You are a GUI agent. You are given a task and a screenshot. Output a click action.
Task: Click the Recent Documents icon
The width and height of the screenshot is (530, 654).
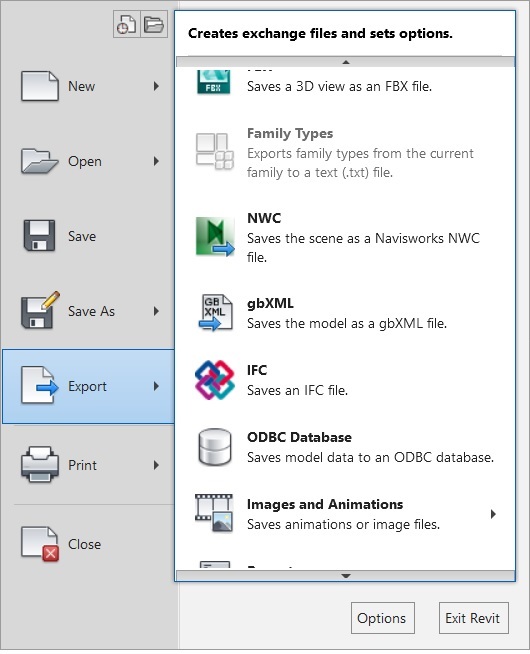click(x=126, y=24)
